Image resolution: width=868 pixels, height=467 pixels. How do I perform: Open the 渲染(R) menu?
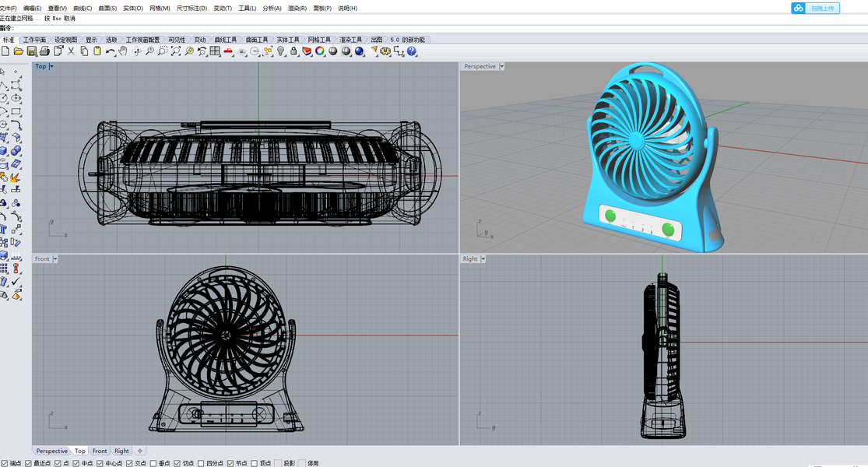[x=297, y=9]
